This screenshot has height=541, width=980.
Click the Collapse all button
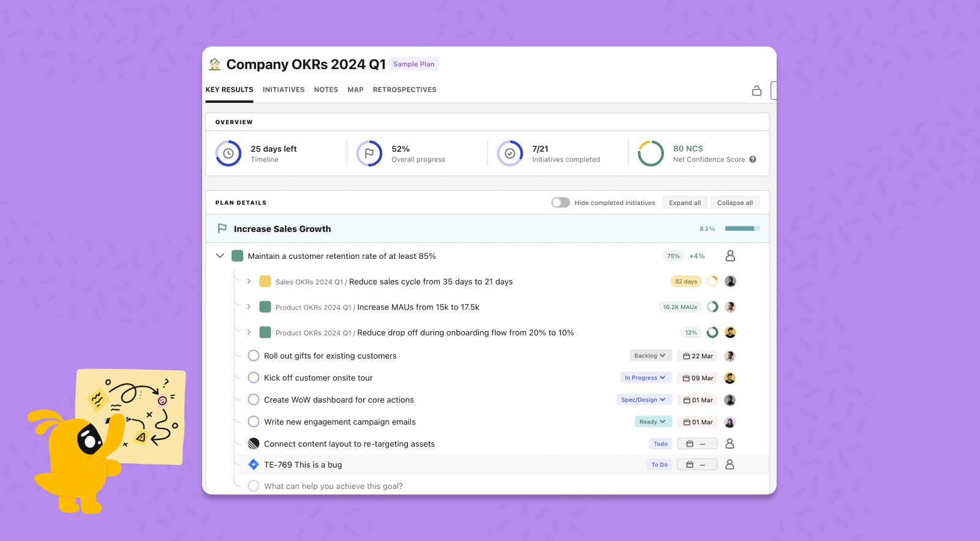(735, 203)
